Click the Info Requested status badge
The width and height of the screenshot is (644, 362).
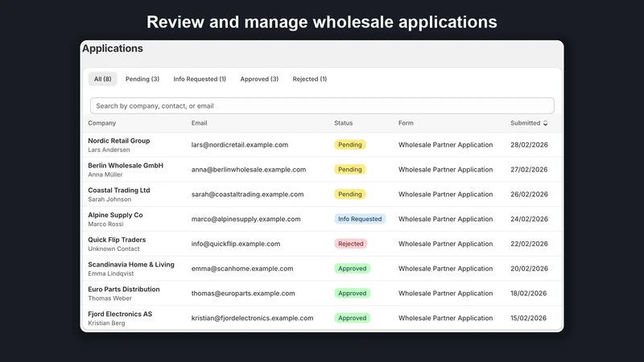point(360,219)
